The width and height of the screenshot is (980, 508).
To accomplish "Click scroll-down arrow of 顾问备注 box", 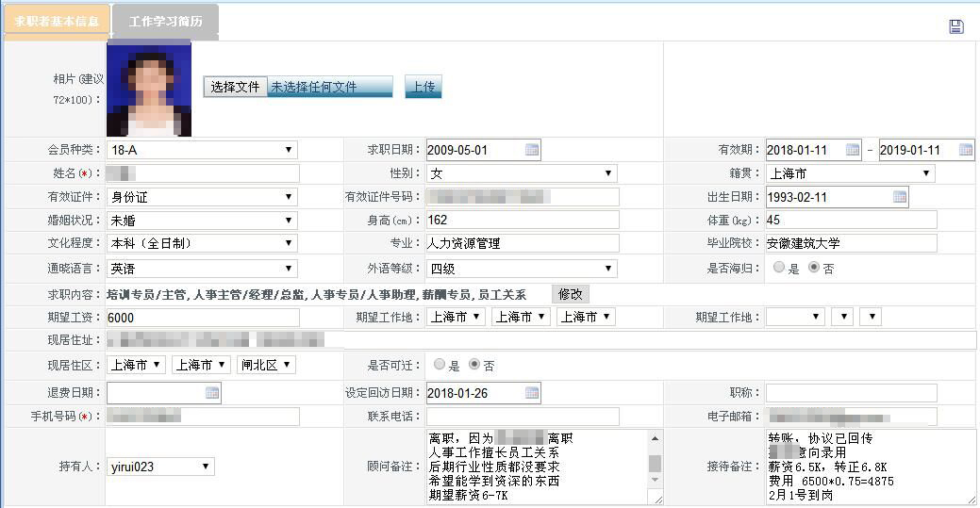I will point(655,480).
